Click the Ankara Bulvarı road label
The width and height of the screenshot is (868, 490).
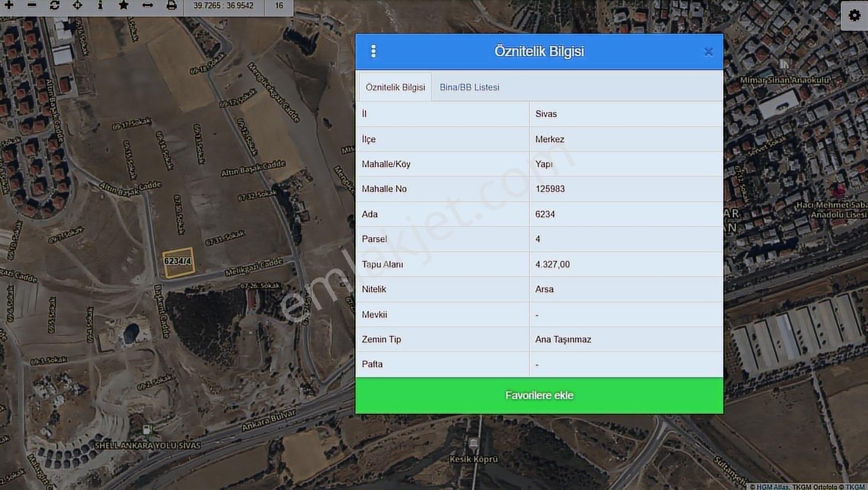pyautogui.click(x=269, y=420)
